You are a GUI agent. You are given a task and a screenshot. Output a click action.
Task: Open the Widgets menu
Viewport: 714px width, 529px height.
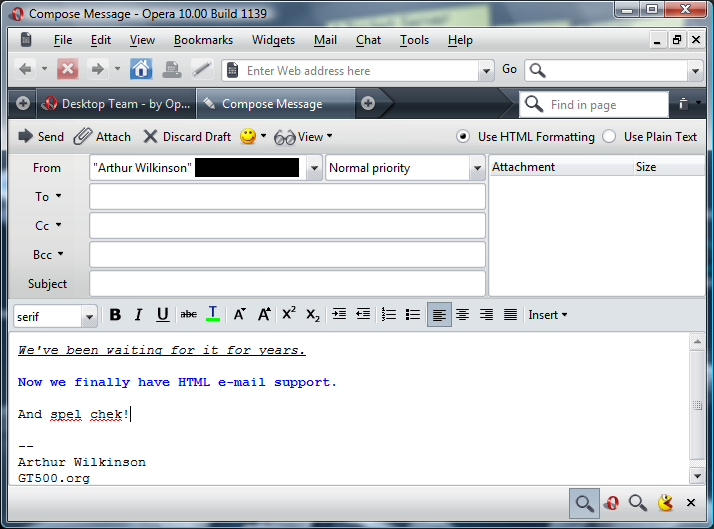(x=273, y=40)
